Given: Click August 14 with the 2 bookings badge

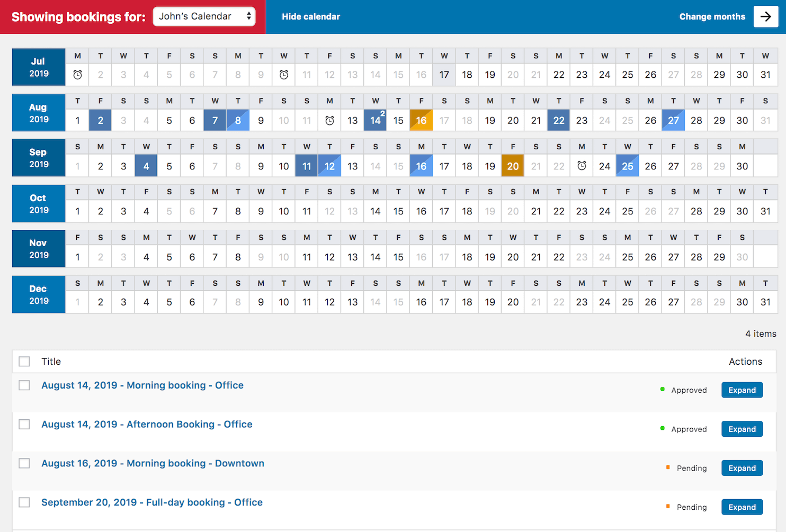Looking at the screenshot, I should (x=376, y=121).
